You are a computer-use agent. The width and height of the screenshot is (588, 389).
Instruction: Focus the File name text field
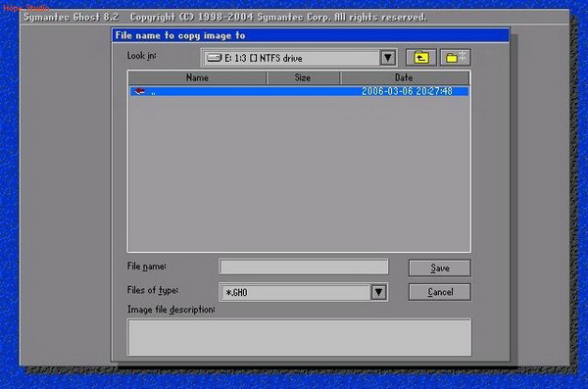pyautogui.click(x=304, y=267)
